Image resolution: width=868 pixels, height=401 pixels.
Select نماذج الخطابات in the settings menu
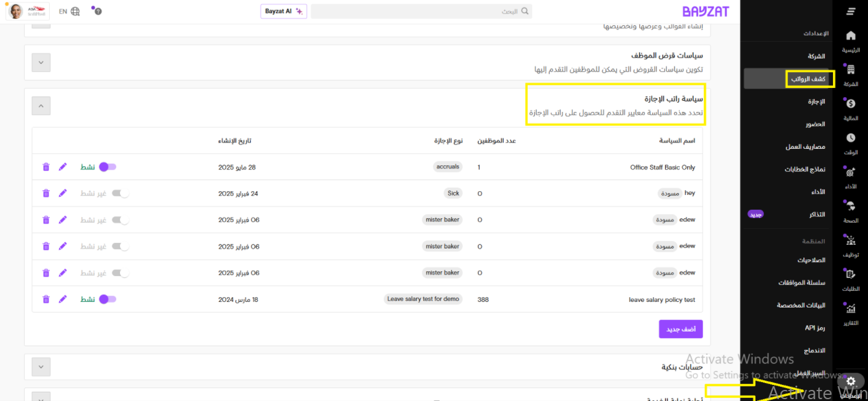[805, 169]
